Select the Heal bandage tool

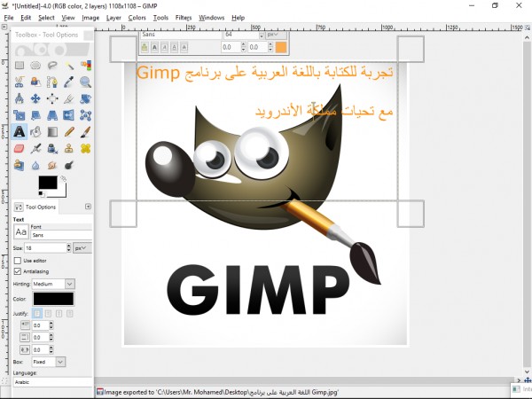(x=85, y=148)
